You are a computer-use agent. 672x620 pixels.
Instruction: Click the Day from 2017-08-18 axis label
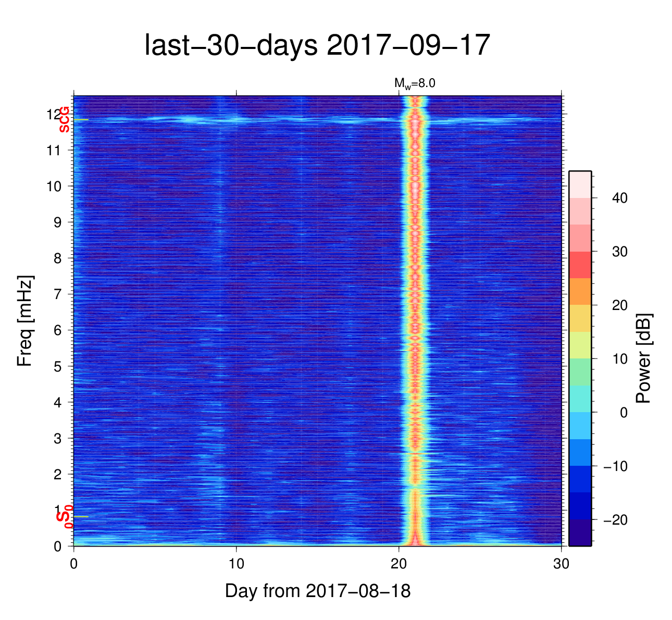(x=318, y=591)
